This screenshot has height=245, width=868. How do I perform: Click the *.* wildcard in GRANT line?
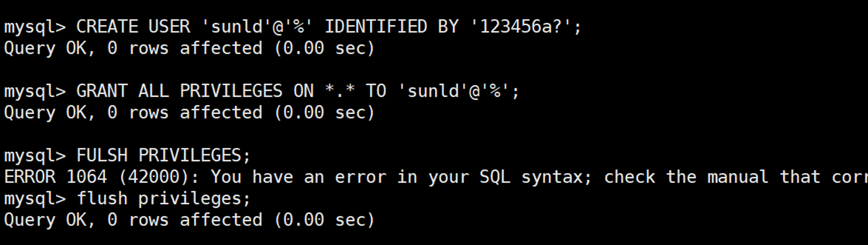tap(340, 91)
